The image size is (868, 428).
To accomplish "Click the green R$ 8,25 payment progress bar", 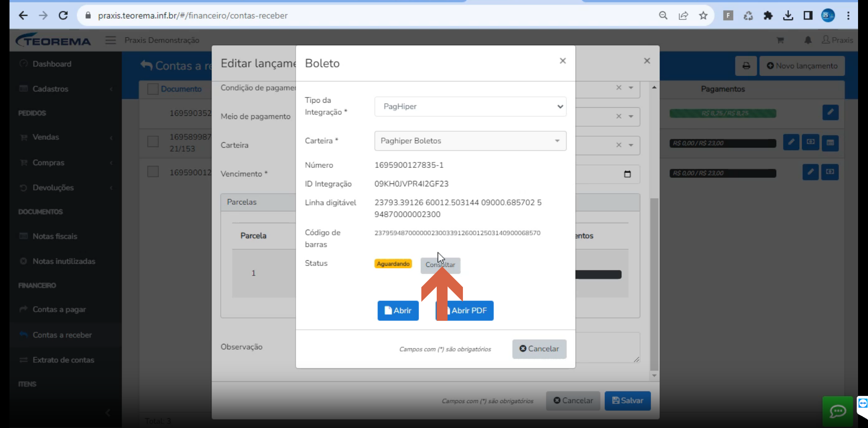I will coord(722,113).
